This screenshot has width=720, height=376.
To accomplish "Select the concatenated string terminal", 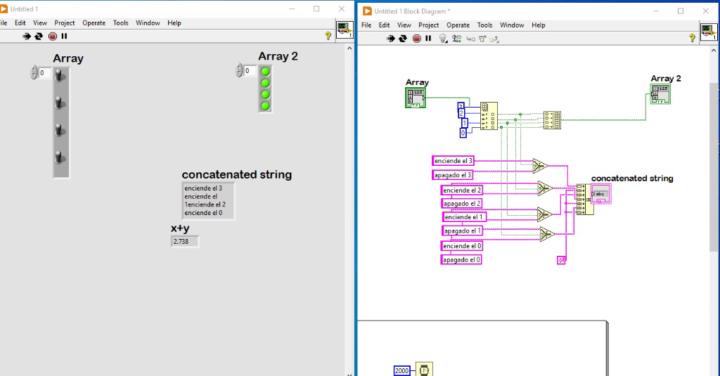I will click(601, 194).
